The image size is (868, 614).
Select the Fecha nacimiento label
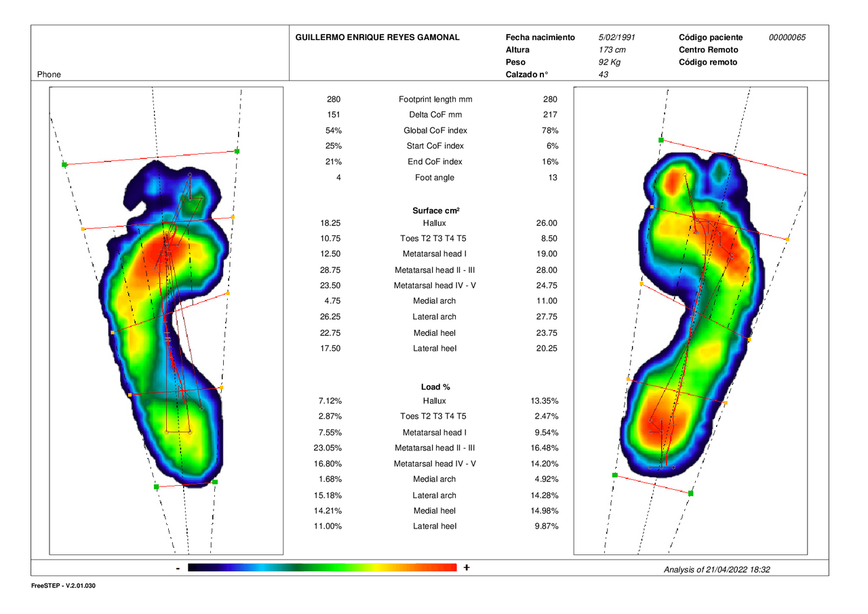pyautogui.click(x=540, y=37)
